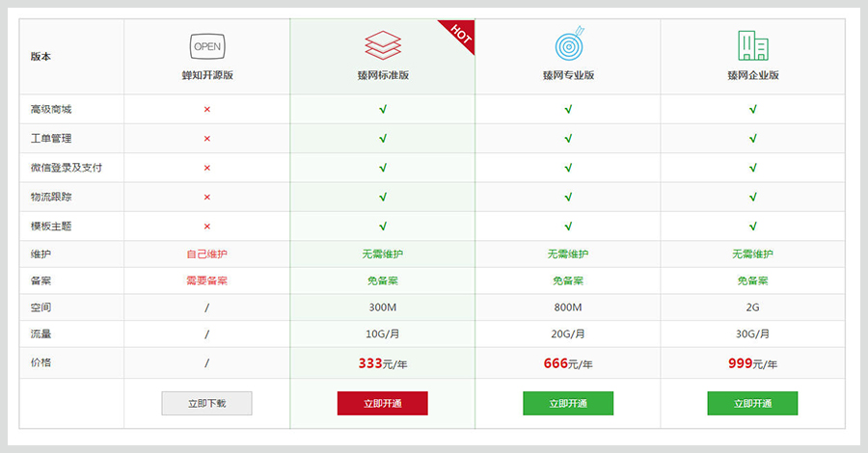Click the 维护 row label

click(x=41, y=254)
